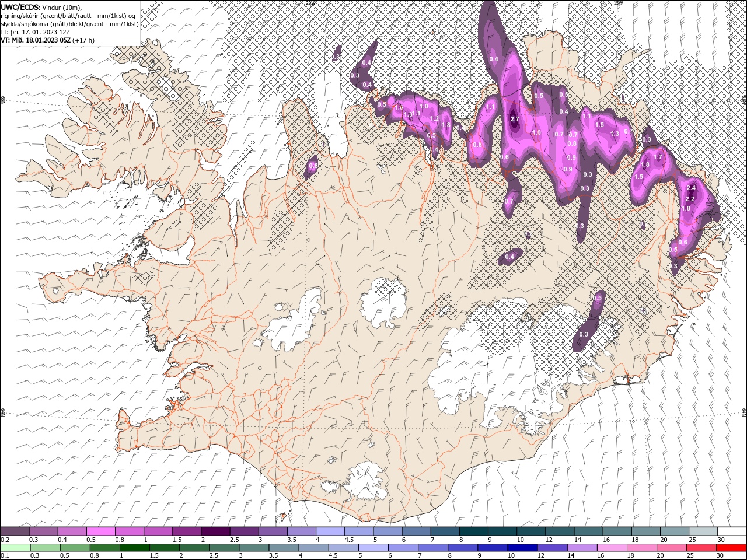Select the lower legend swatch labeled 2
Screen dimensions: 747x560
pyautogui.click(x=194, y=547)
